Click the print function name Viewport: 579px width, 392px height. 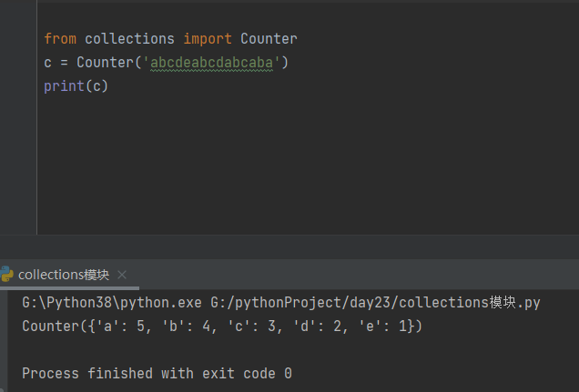[x=64, y=87]
